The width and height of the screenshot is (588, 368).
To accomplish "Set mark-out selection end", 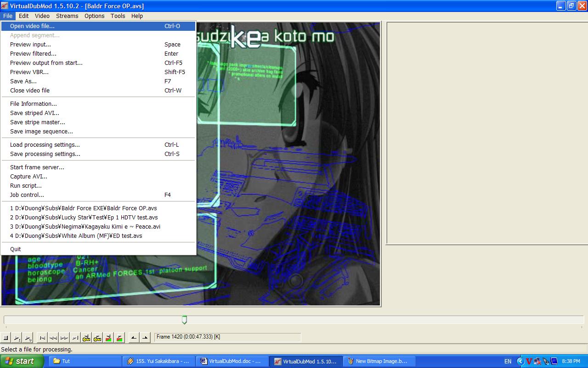I will (145, 338).
